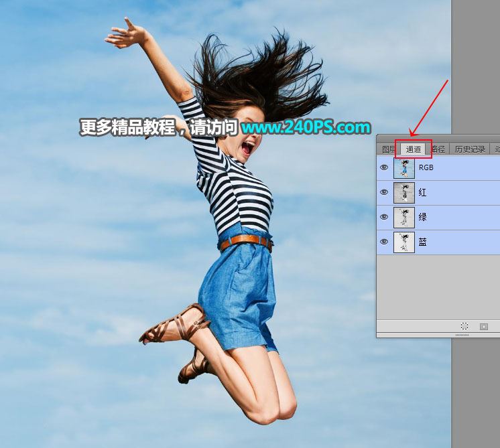Open the 路径 (Paths) tab
The width and height of the screenshot is (500, 448).
438,149
